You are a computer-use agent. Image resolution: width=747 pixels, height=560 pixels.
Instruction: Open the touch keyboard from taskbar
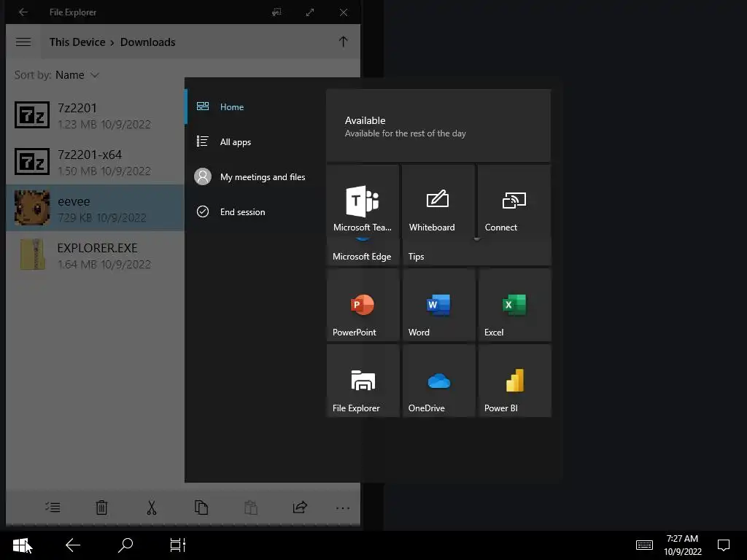point(644,545)
